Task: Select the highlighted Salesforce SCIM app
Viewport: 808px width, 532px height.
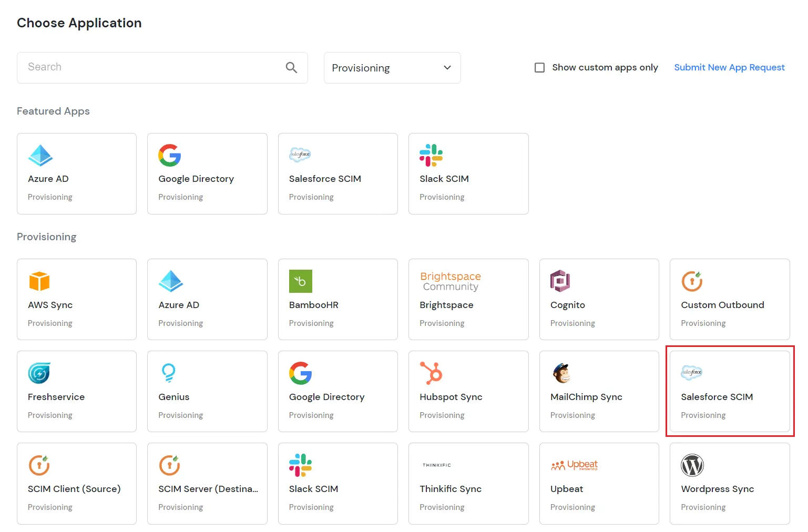Action: (730, 391)
